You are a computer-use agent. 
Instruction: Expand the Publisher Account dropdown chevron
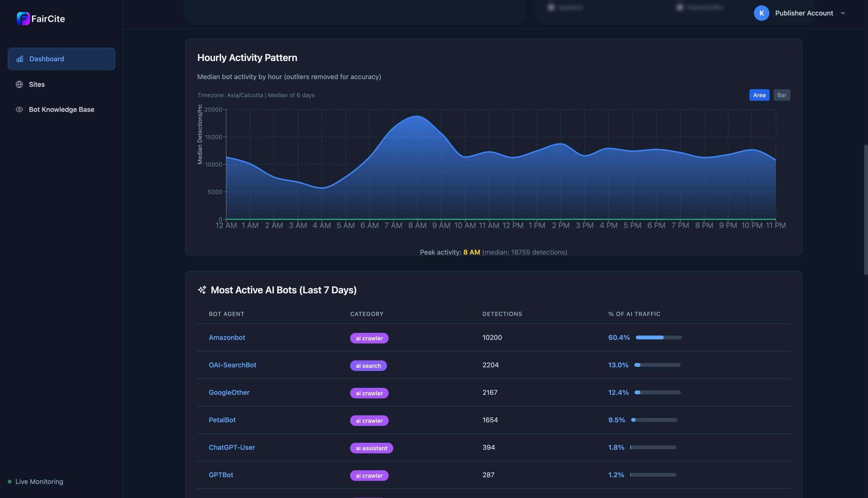[843, 13]
